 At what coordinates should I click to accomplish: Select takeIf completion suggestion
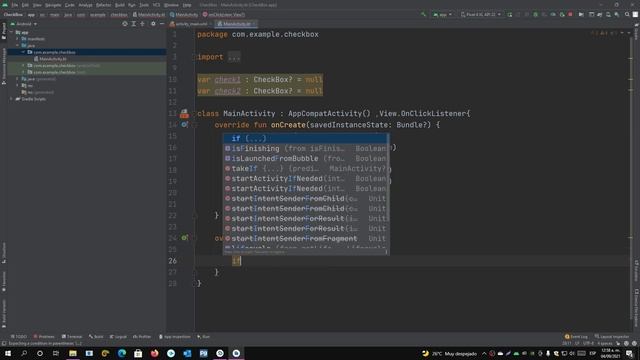point(305,168)
